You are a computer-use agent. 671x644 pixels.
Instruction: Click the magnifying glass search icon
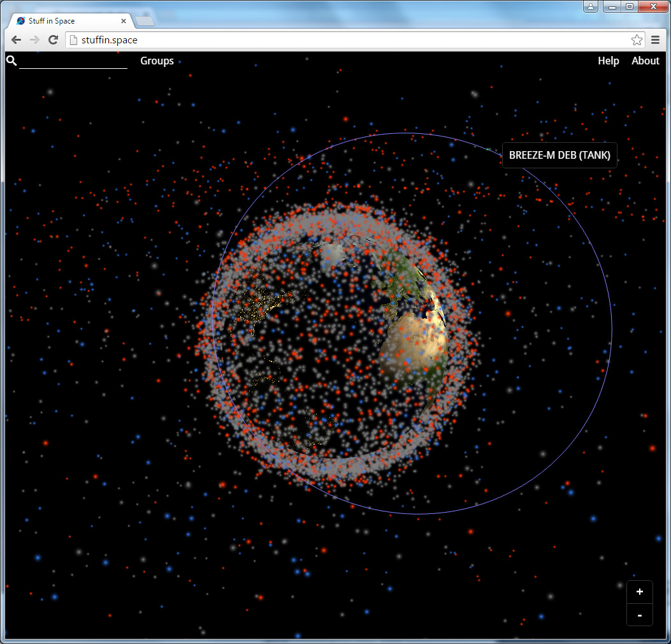(11, 61)
